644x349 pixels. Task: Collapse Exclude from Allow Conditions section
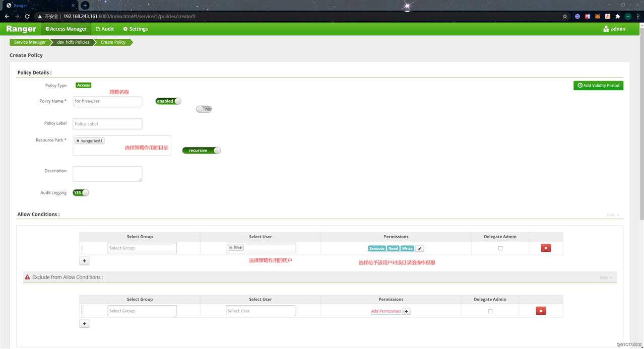pyautogui.click(x=606, y=277)
